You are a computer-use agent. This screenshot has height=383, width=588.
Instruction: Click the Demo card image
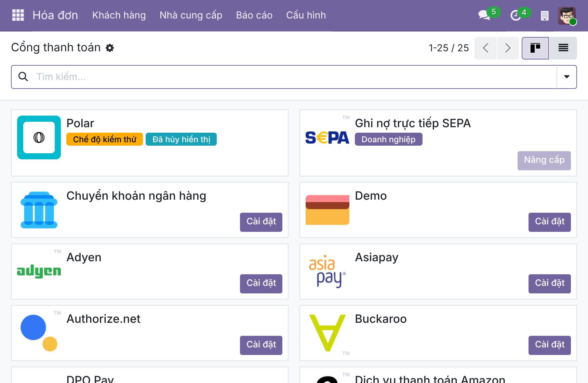click(x=328, y=210)
